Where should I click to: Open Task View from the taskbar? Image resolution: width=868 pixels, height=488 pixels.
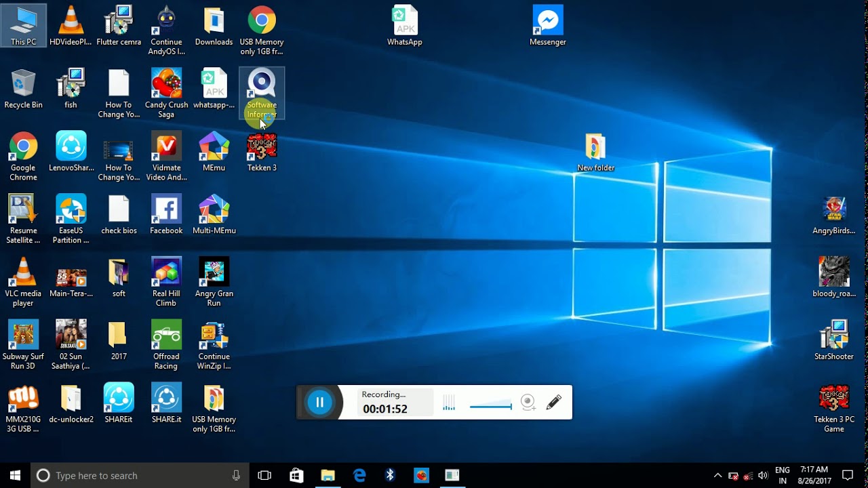pos(264,475)
